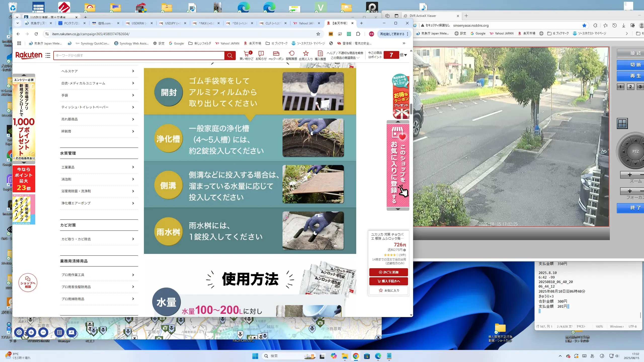644x362 pixels.
Task: Click the かごに追加 button
Action: (x=388, y=272)
